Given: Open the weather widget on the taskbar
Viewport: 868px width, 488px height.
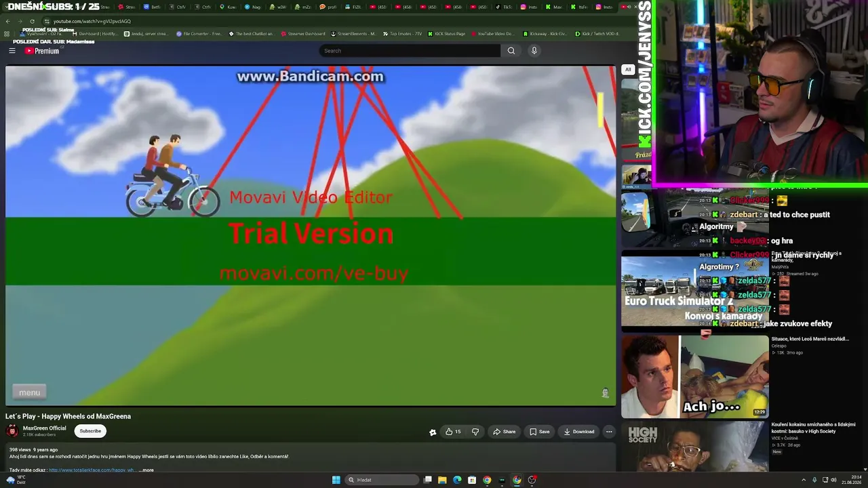Looking at the screenshot, I should point(16,480).
